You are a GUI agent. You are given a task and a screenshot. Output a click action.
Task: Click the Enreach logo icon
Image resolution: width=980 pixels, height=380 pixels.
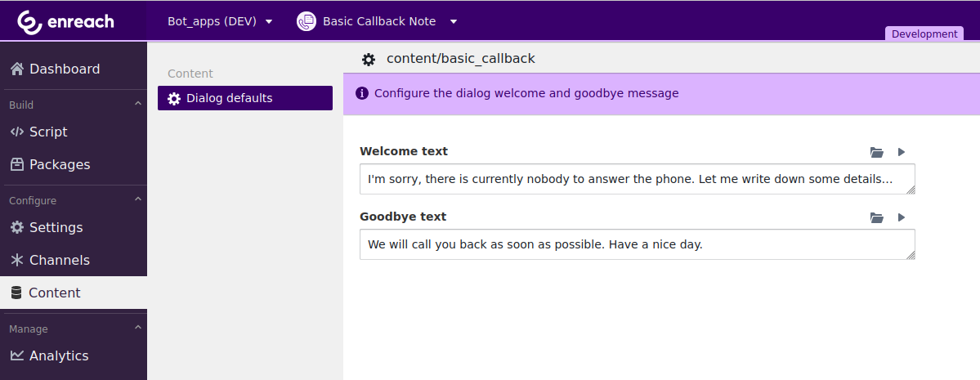[x=30, y=22]
